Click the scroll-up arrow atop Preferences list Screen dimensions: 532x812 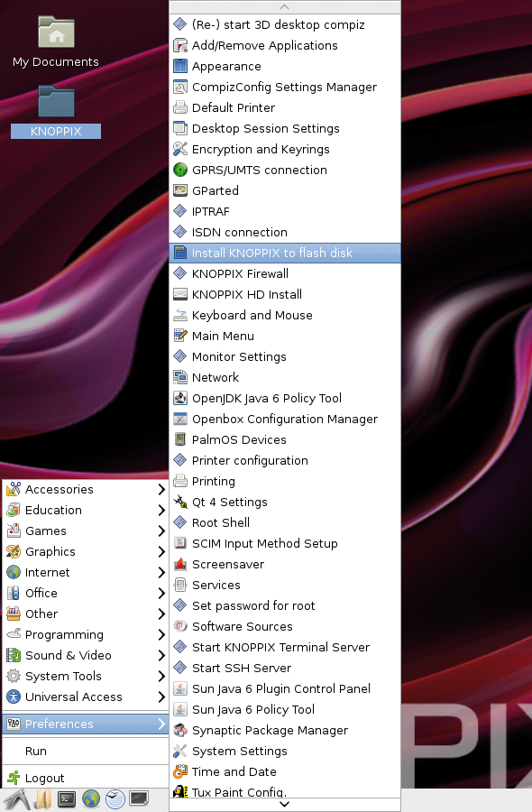click(285, 6)
